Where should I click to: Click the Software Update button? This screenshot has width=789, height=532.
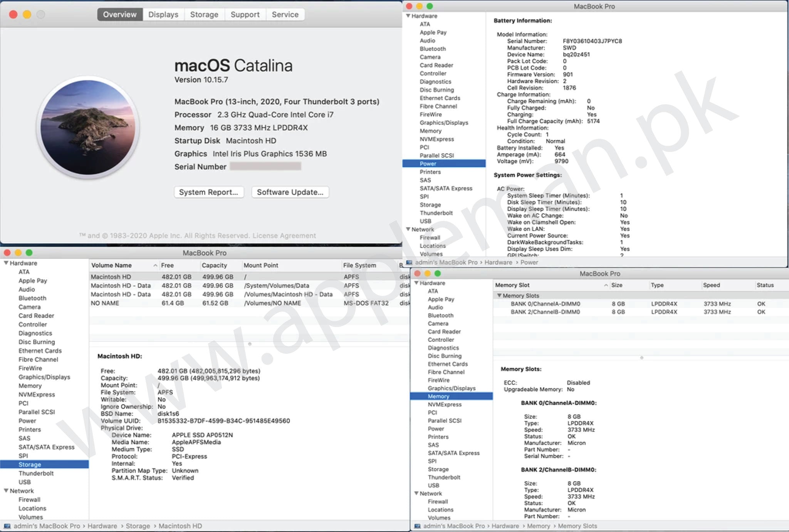(x=290, y=192)
